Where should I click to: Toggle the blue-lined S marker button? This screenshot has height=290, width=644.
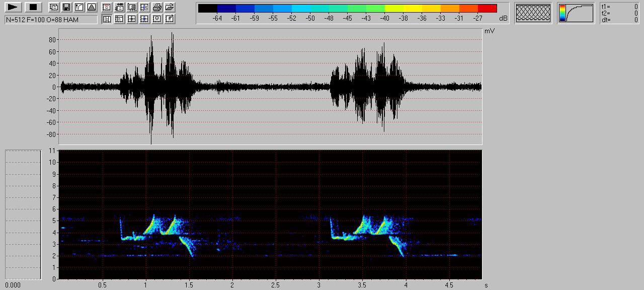pyautogui.click(x=144, y=7)
